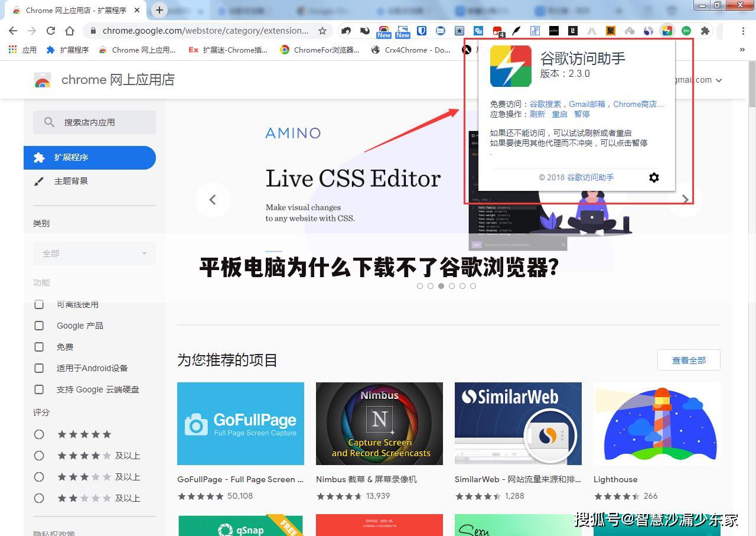Select the first carousel dot
The width and height of the screenshot is (756, 536).
[420, 286]
